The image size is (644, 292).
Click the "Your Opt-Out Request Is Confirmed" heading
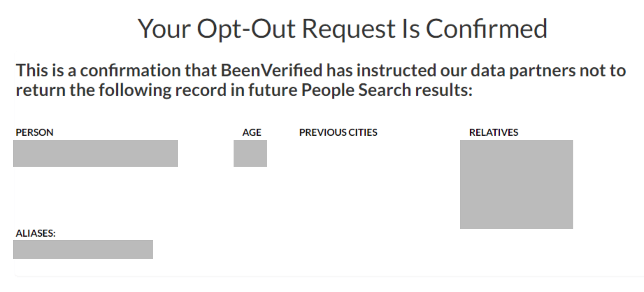coord(343,29)
